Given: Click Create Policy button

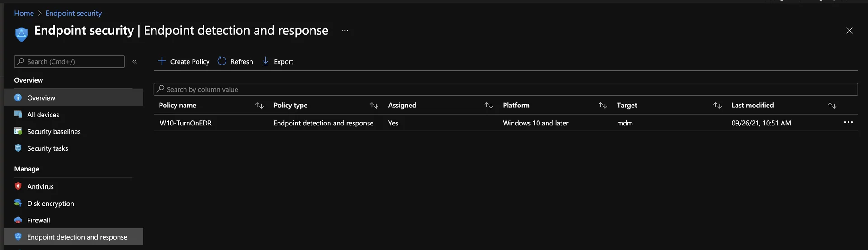Looking at the screenshot, I should pyautogui.click(x=184, y=61).
